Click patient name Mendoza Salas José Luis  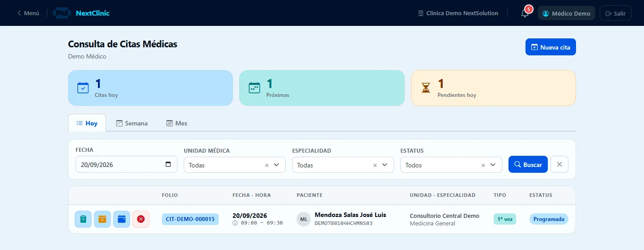tap(350, 215)
